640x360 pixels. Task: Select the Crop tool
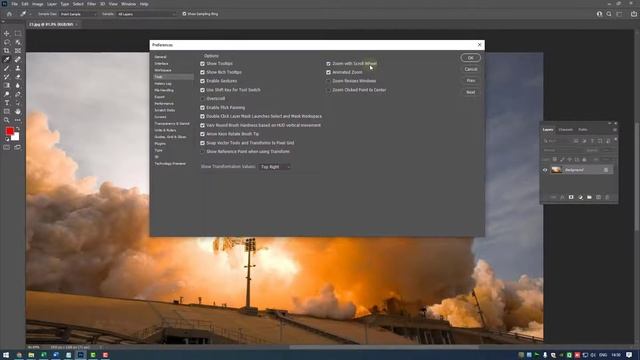click(x=7, y=51)
